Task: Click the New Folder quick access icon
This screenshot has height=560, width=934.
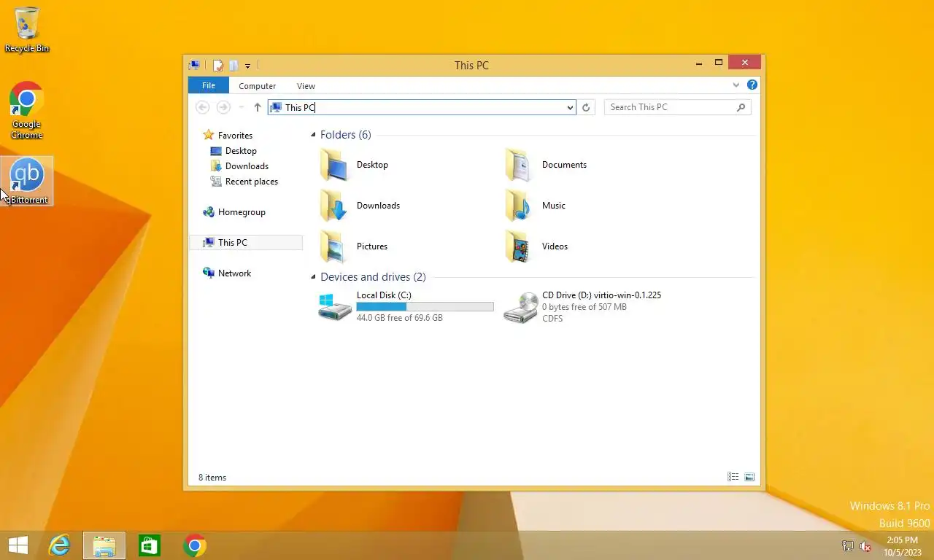Action: [233, 66]
